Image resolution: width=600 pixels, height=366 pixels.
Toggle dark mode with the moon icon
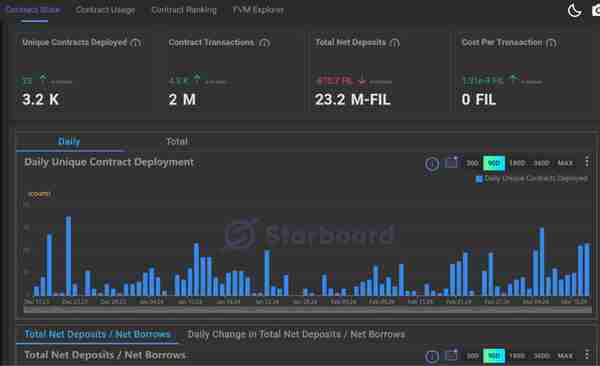[x=574, y=10]
